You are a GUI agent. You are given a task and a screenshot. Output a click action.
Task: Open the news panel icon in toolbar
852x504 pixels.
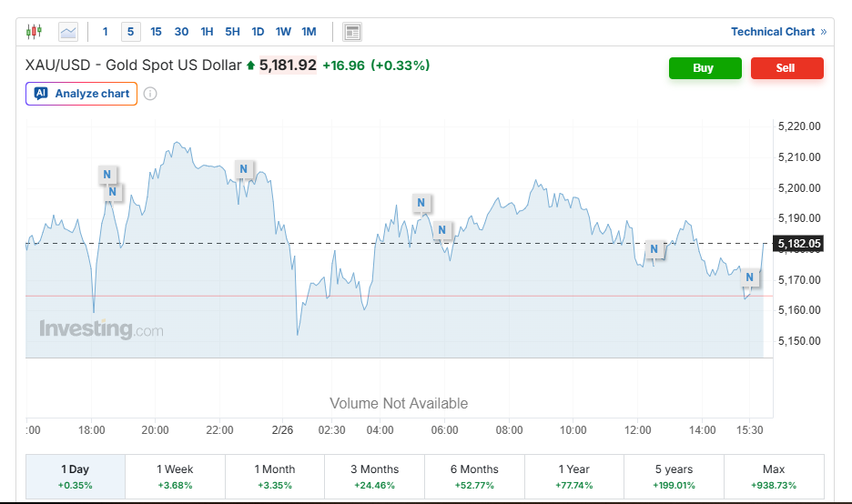(352, 32)
